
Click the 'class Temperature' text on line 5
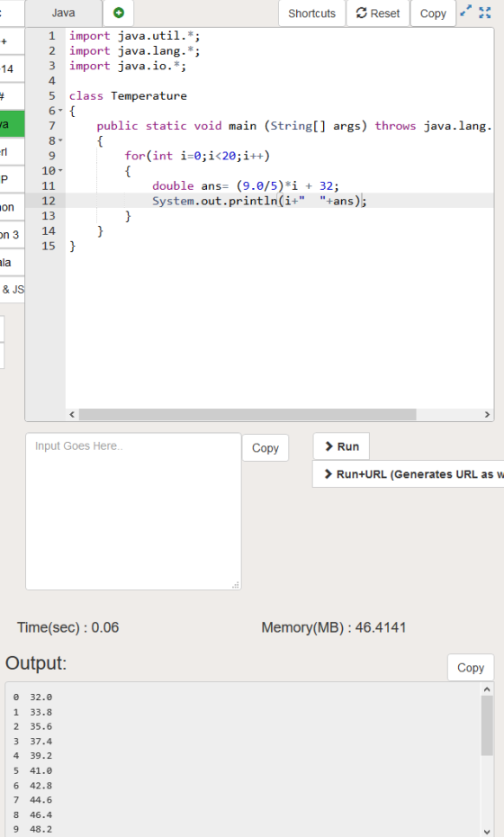[128, 96]
